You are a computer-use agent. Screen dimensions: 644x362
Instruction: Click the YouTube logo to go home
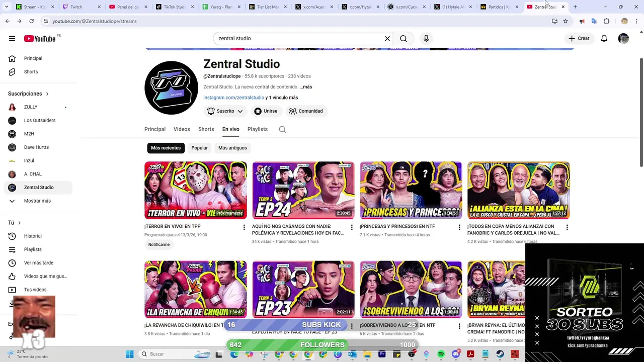[40, 39]
